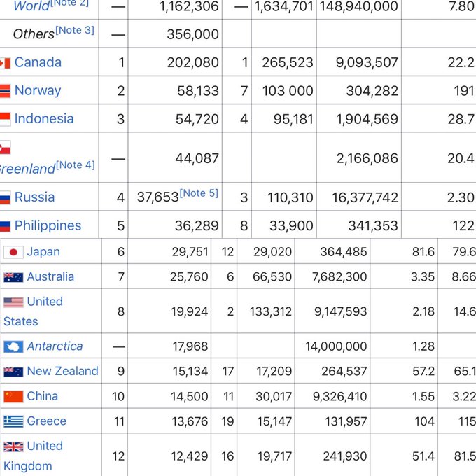Select Greece's value 13,676
Viewport: 476px width, 476px height.
190,421
